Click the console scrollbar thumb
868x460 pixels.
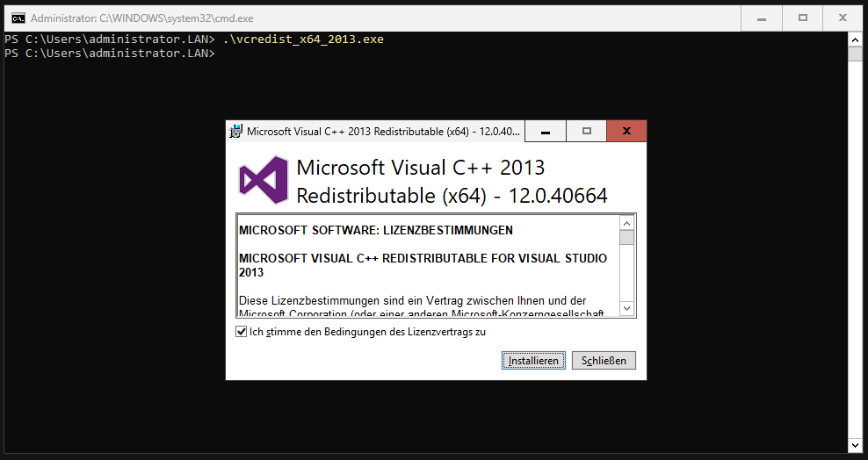click(x=855, y=54)
